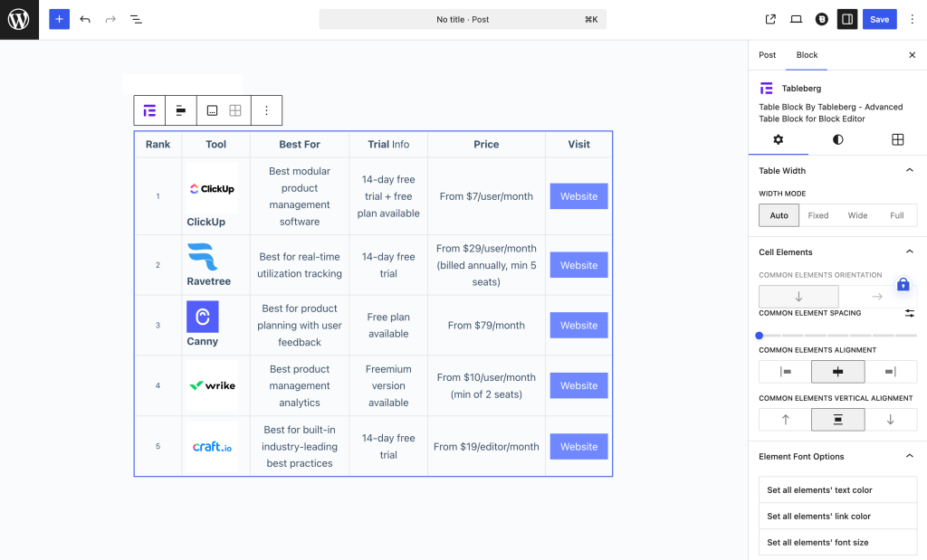Image resolution: width=927 pixels, height=560 pixels.
Task: Switch to the Post tab
Action: 768,55
